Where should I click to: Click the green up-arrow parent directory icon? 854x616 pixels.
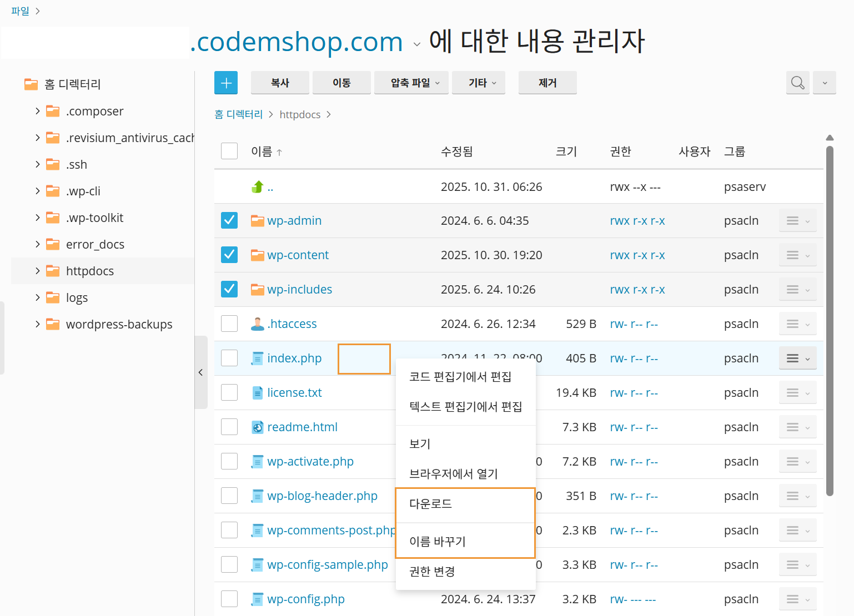pos(257,187)
